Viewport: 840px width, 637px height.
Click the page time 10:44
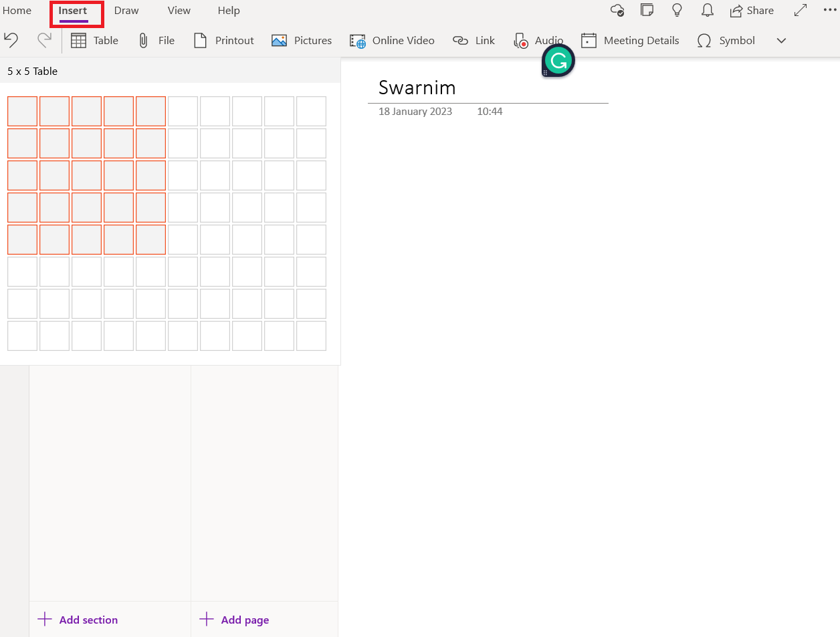click(x=490, y=112)
